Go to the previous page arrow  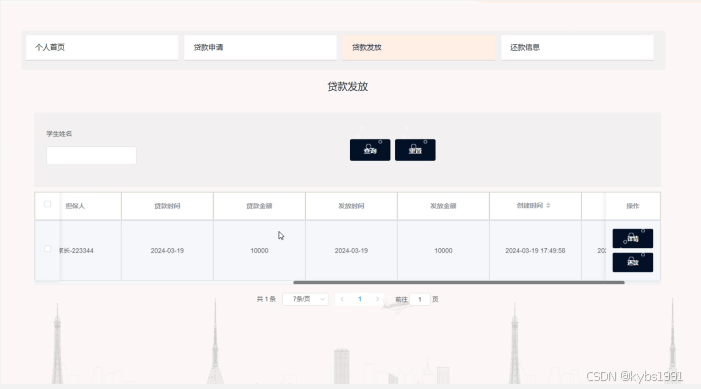(x=342, y=299)
